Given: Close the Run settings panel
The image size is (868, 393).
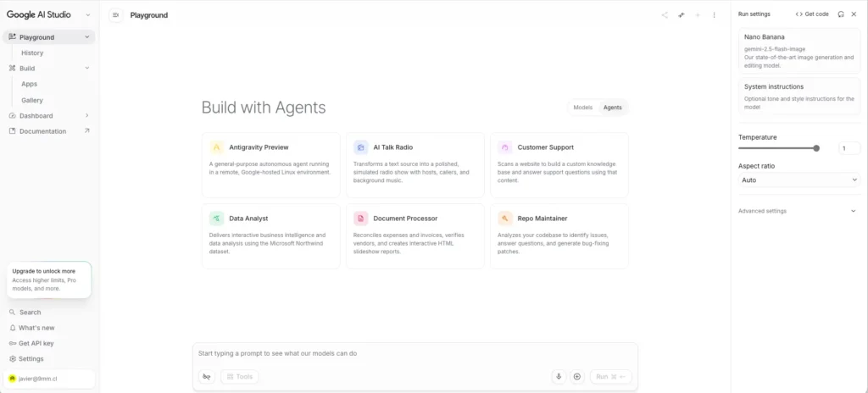Looking at the screenshot, I should 854,14.
